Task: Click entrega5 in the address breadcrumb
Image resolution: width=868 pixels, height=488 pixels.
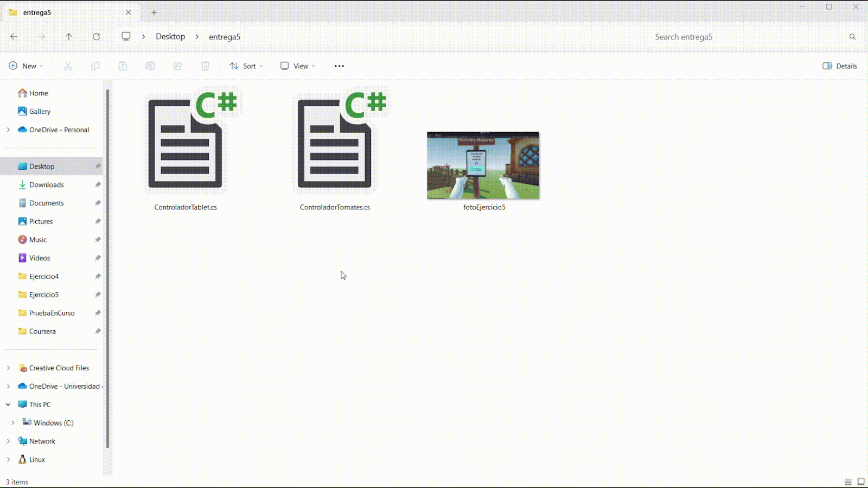Action: pos(225,36)
